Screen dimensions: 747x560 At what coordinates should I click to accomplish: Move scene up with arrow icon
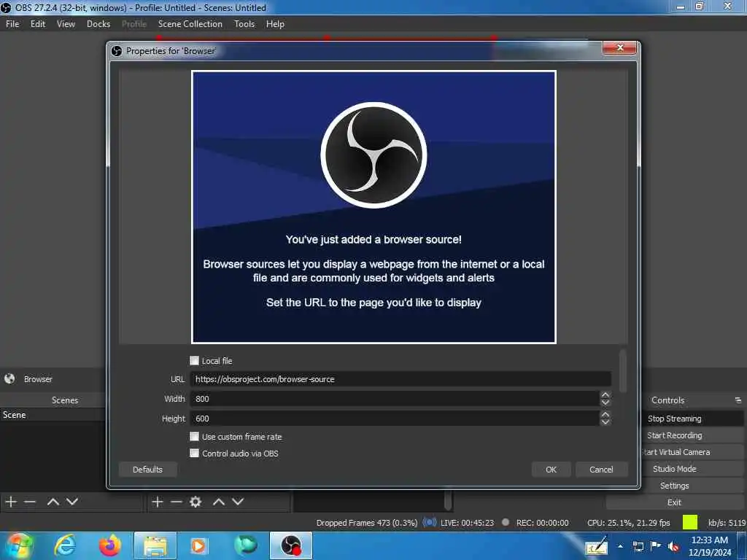53,502
